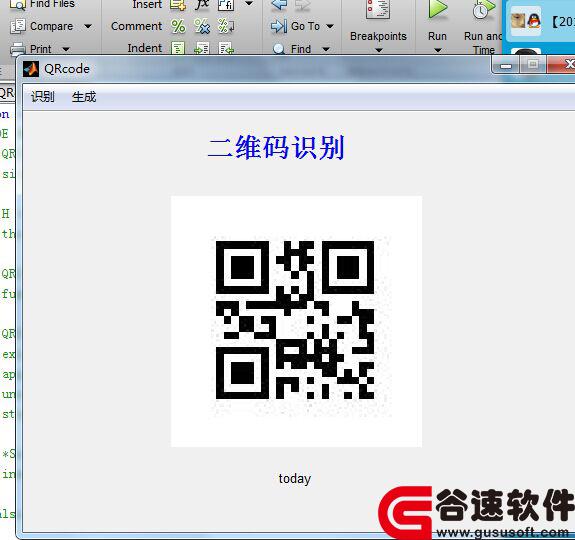The width and height of the screenshot is (575, 540).
Task: Click the smart indent icon
Action: pyautogui.click(x=178, y=48)
